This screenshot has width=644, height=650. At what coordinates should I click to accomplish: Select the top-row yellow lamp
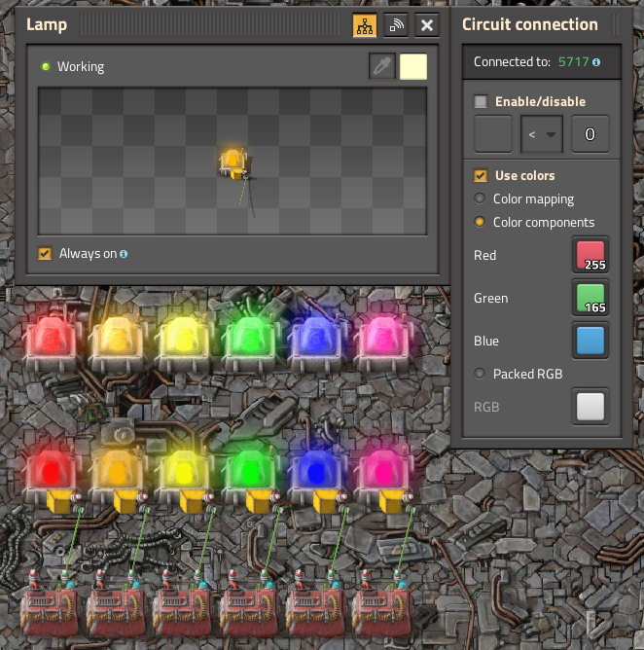click(x=185, y=343)
